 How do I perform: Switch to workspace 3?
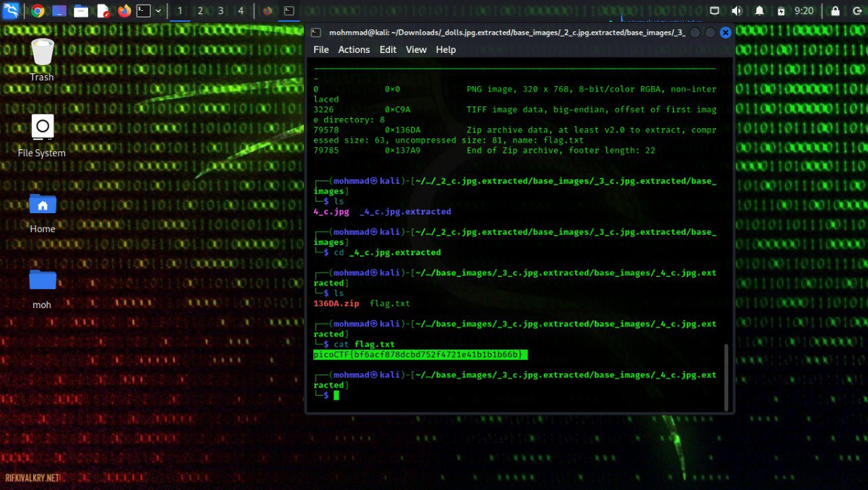tap(220, 11)
